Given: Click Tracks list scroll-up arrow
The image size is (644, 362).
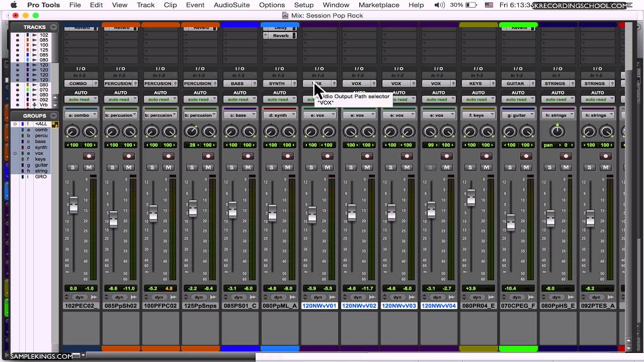Looking at the screenshot, I should click(x=55, y=98).
